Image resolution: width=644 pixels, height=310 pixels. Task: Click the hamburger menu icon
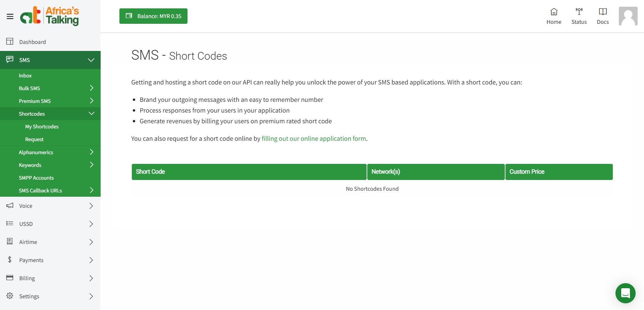point(10,16)
